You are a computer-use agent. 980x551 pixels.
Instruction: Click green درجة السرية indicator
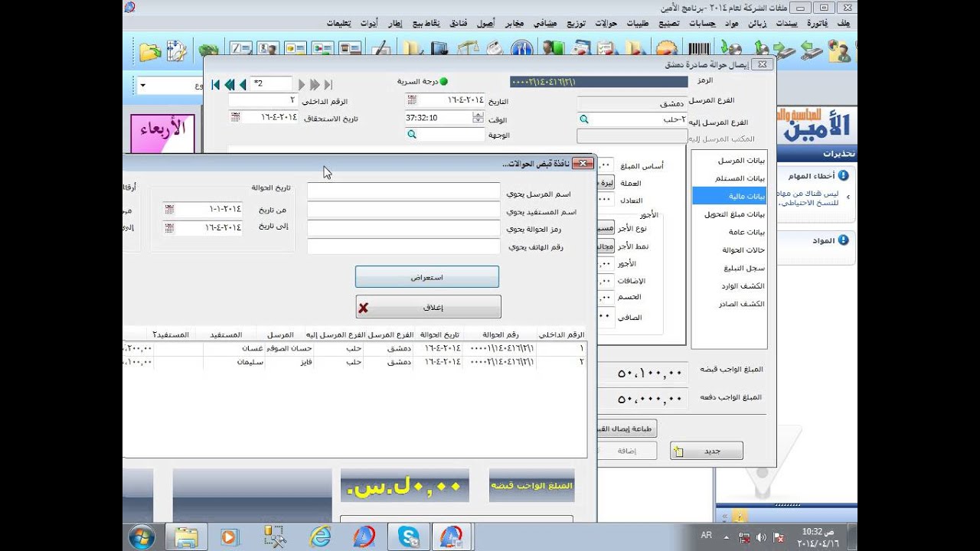[x=443, y=81]
